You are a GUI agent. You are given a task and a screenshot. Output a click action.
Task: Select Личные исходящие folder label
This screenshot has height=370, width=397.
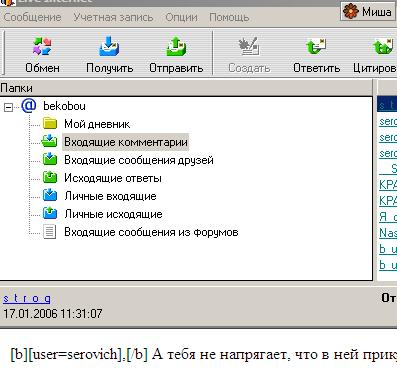[x=113, y=214]
